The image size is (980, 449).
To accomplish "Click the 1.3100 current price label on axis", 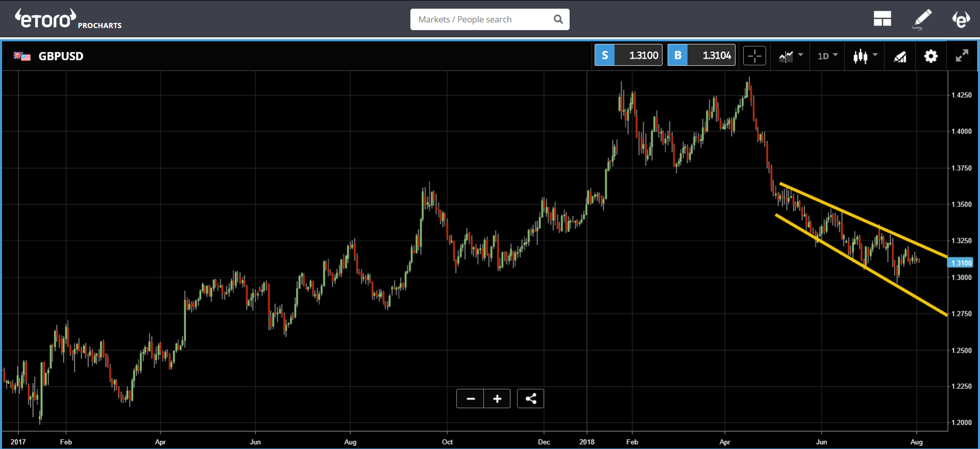I will (961, 263).
